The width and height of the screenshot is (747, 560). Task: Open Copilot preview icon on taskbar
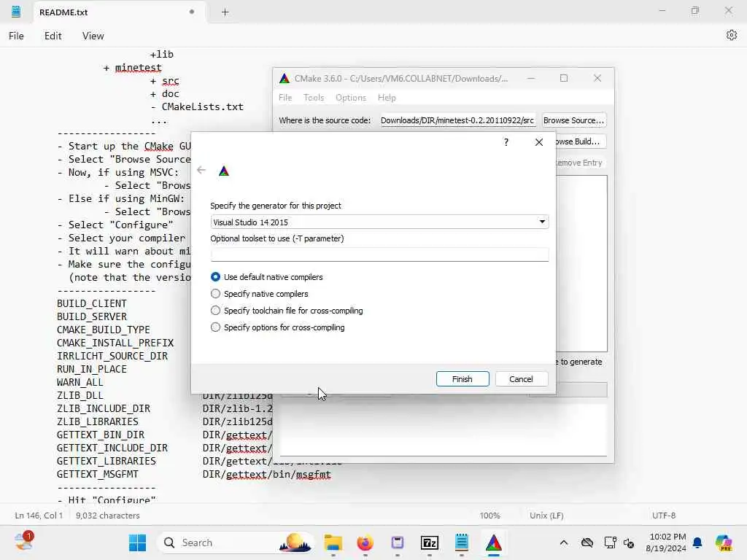tap(724, 542)
